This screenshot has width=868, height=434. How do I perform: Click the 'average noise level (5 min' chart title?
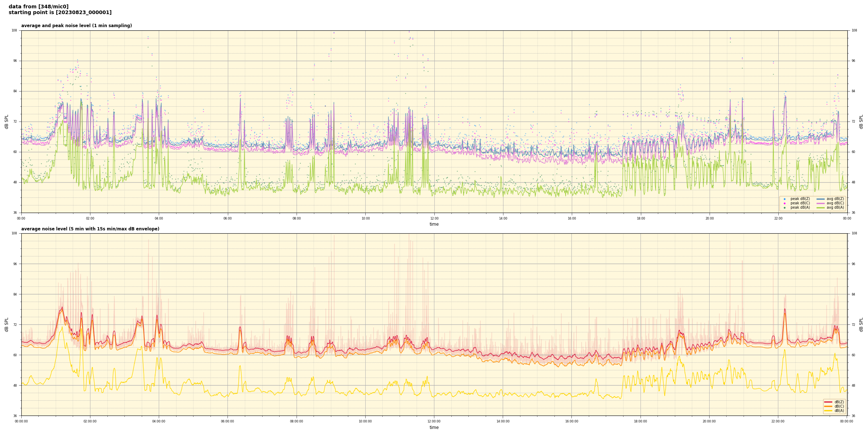[90, 229]
